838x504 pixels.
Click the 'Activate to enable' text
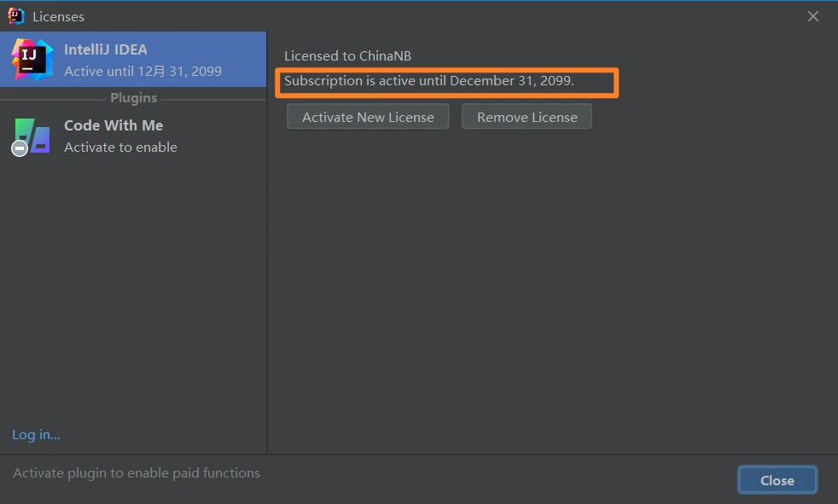coord(120,147)
